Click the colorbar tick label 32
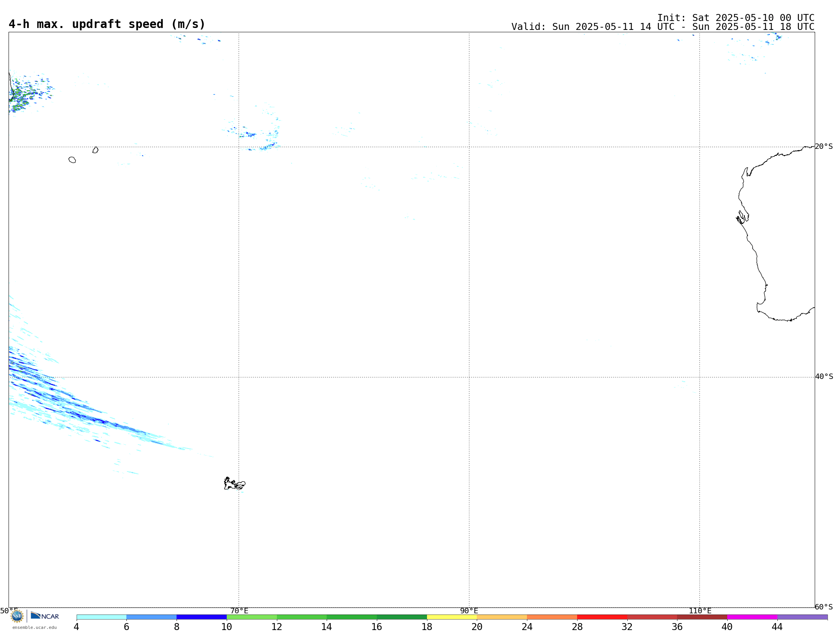 627,627
